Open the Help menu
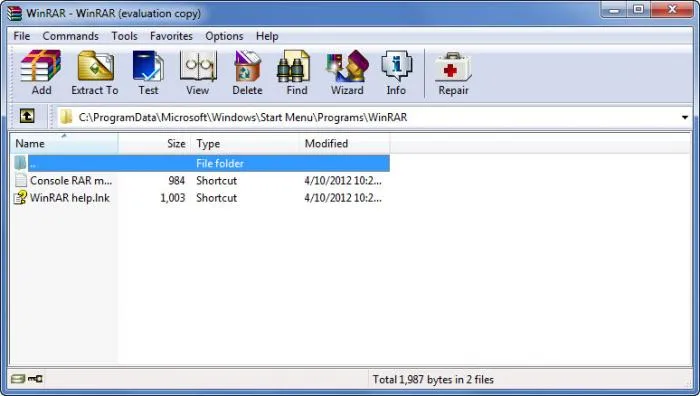This screenshot has width=700, height=396. click(267, 36)
